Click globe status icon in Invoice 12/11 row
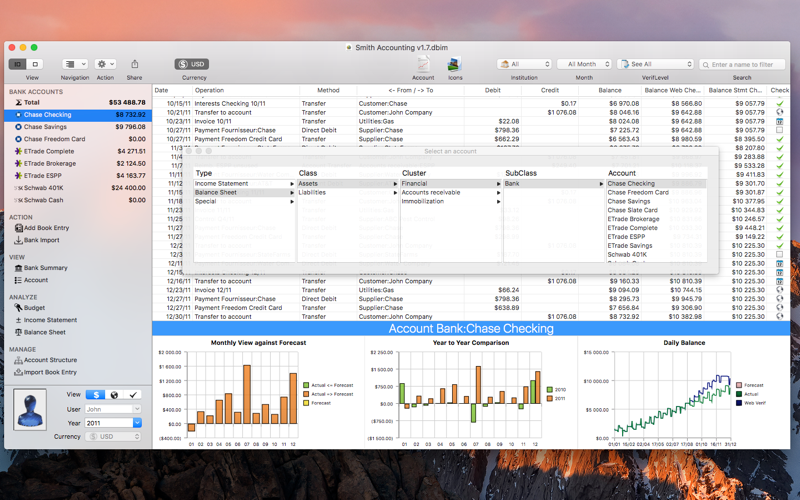Screen dimensions: 800x500 780,290
